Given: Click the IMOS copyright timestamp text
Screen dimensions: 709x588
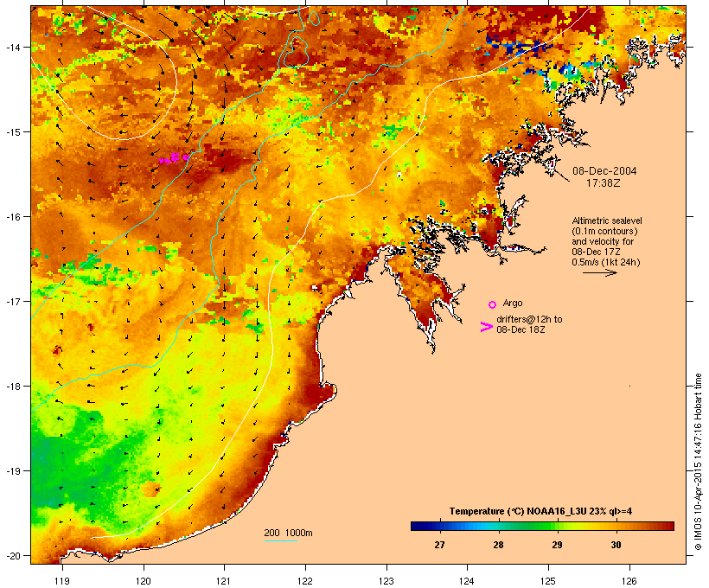Looking at the screenshot, I should pos(698,462).
